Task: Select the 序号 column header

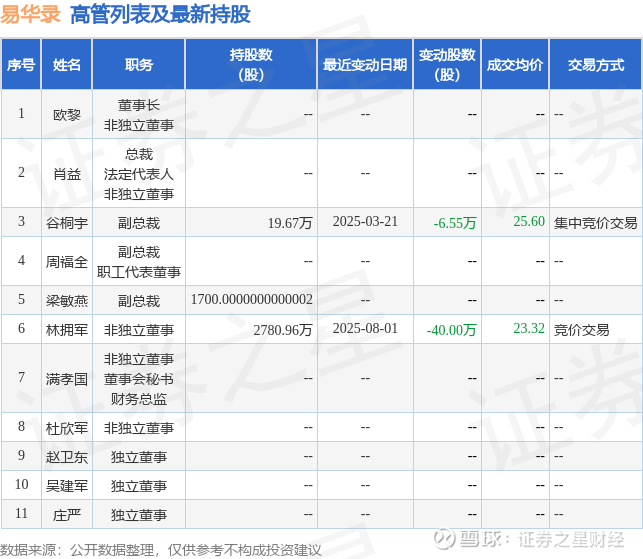Action: 21,64
